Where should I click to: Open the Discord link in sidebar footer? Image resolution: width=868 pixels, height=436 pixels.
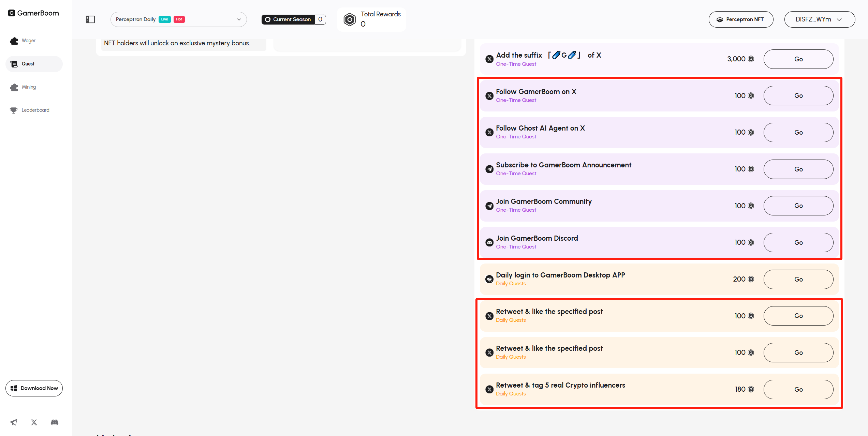[x=55, y=422]
